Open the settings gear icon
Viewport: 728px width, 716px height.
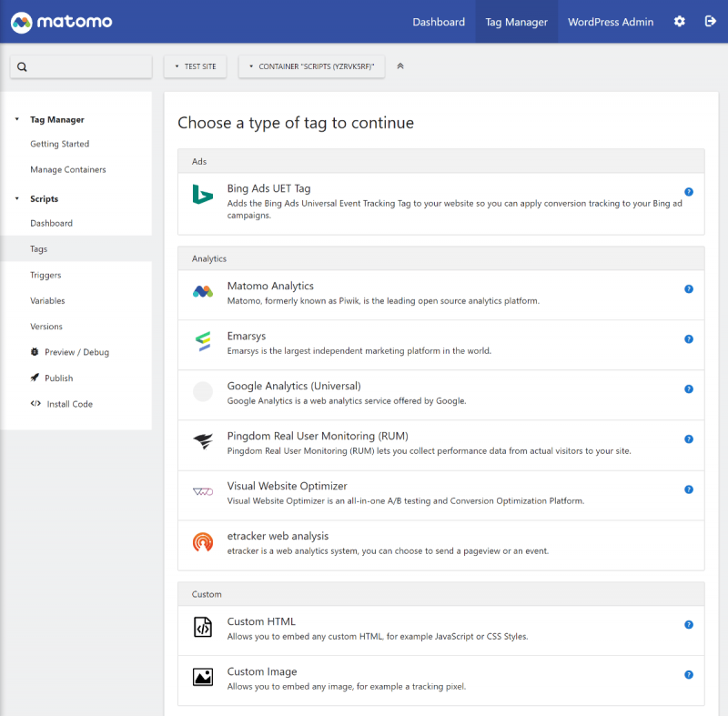679,21
